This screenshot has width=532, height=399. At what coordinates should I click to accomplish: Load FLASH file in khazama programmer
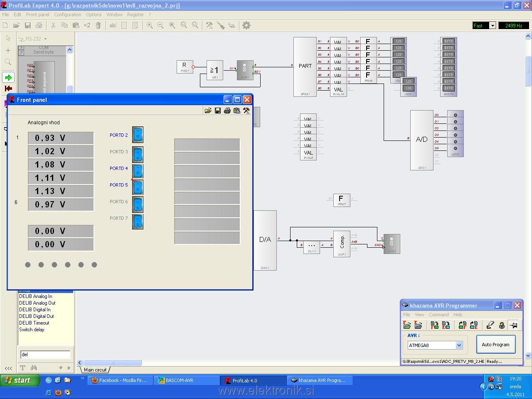click(407, 325)
